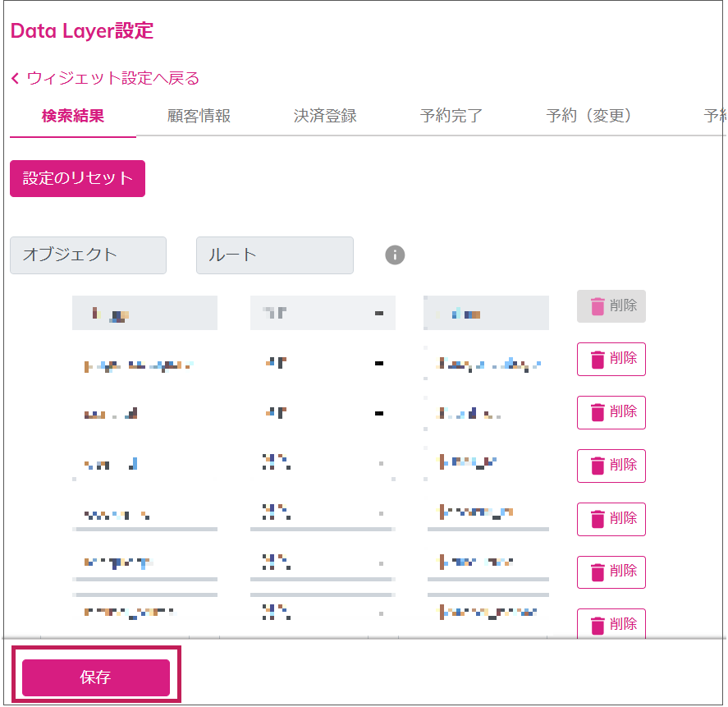Select the 検索結果 tab
Image resolution: width=728 pixels, height=707 pixels.
click(x=73, y=116)
